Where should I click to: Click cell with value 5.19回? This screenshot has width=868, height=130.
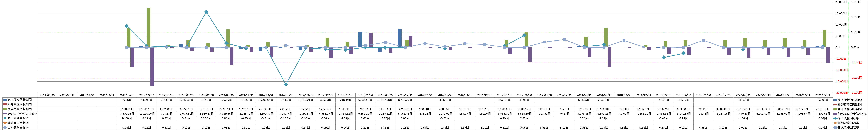pos(564,128)
